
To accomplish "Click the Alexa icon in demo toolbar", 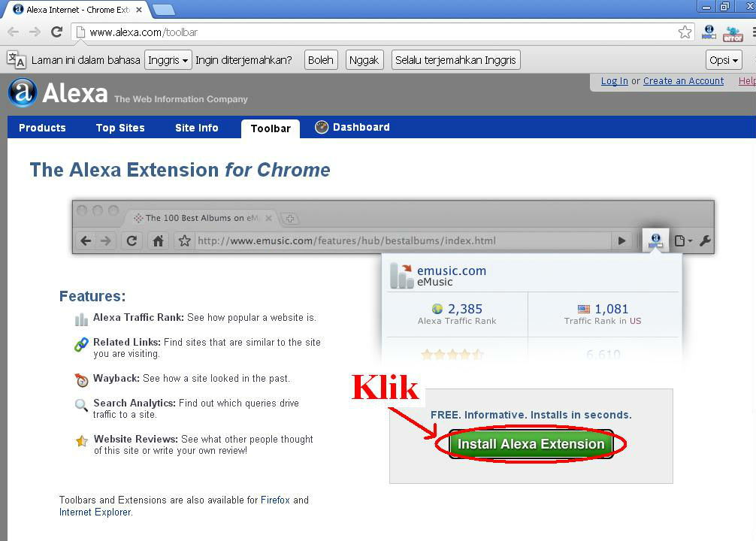I will coord(656,240).
